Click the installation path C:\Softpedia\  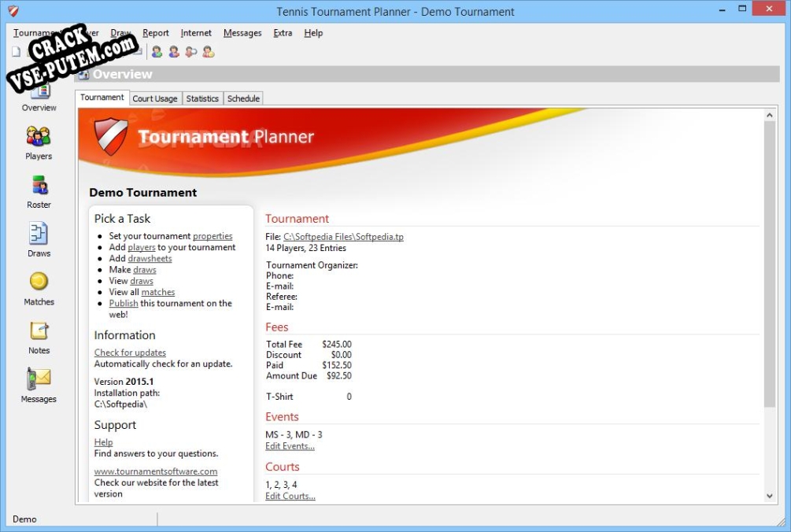pos(120,405)
